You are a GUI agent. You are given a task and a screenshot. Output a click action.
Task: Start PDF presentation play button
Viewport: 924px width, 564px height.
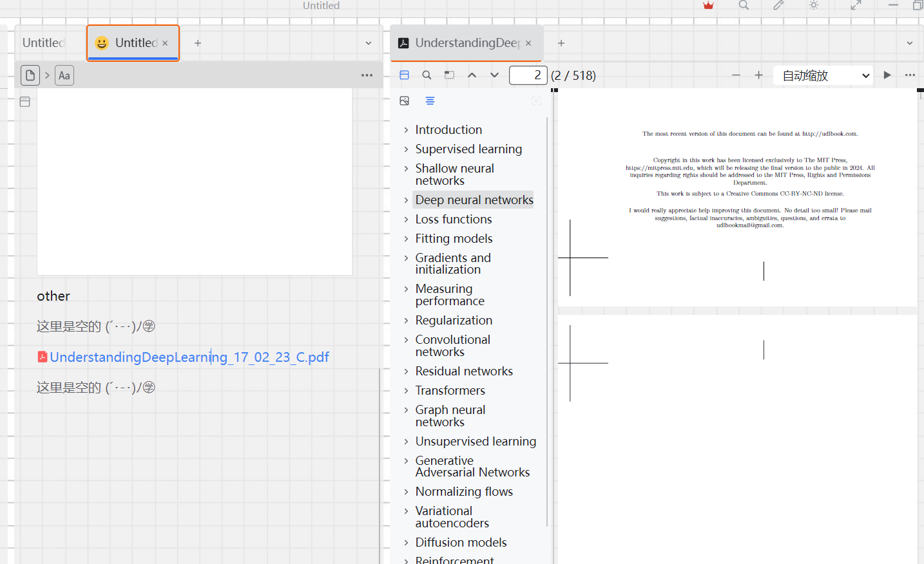point(887,75)
